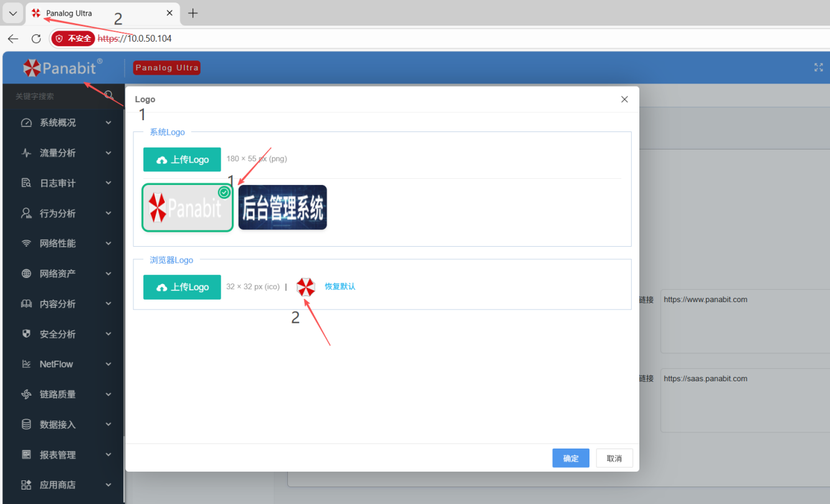Click the 应用商店 grid icon
Screen dimensions: 830x504
(x=26, y=485)
